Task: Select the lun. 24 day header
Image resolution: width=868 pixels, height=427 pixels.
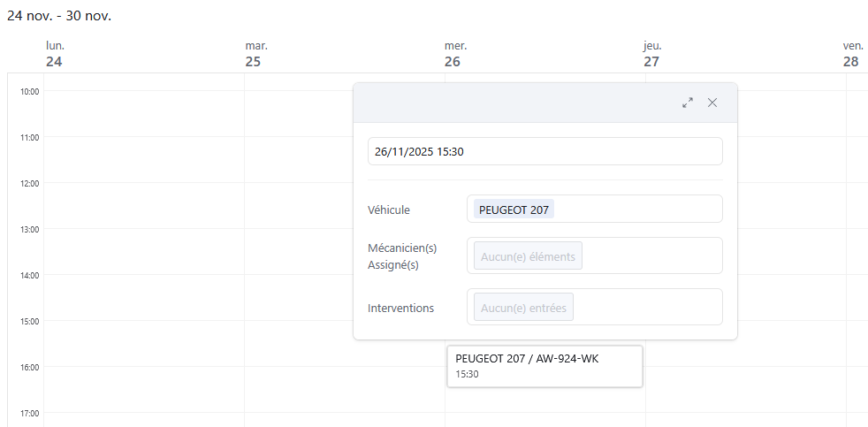Action: [55, 55]
